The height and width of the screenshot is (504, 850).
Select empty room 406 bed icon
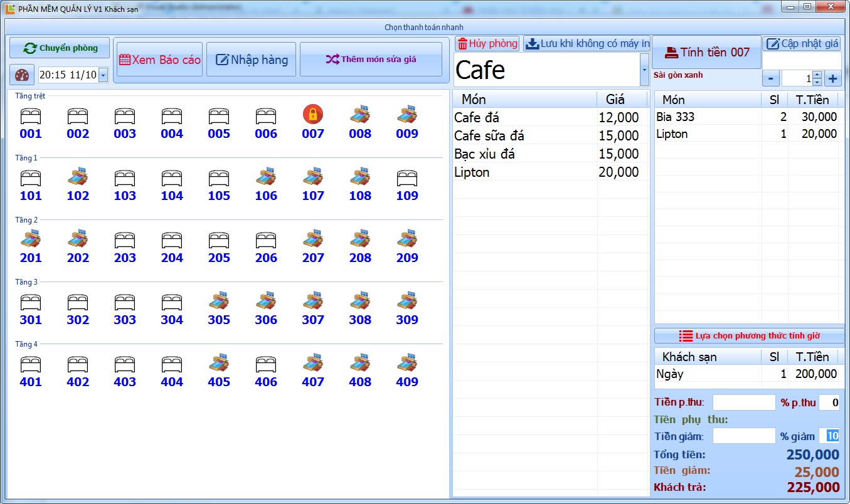coord(266,364)
